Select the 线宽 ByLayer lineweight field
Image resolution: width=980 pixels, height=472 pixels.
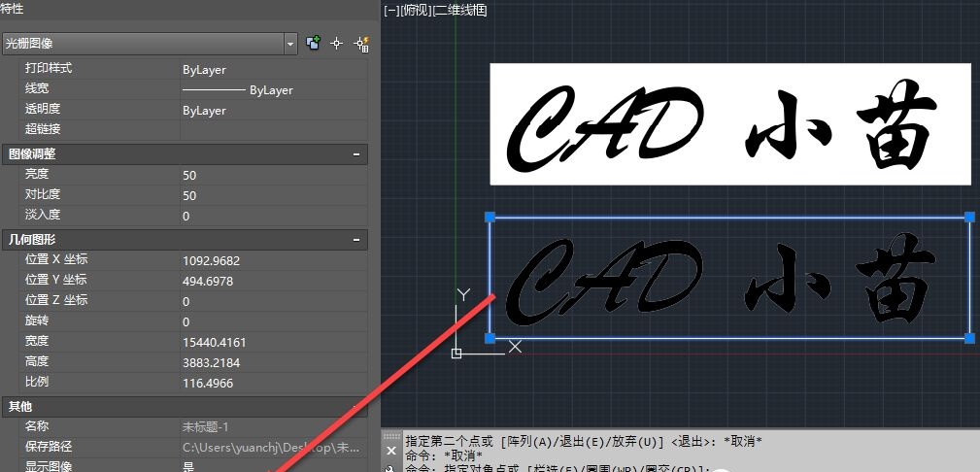[x=272, y=90]
